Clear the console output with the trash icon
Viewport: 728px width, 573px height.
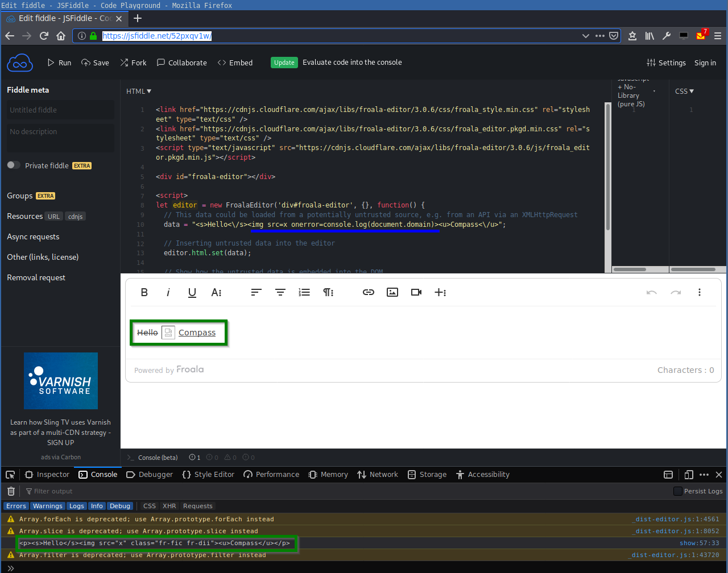(10, 491)
